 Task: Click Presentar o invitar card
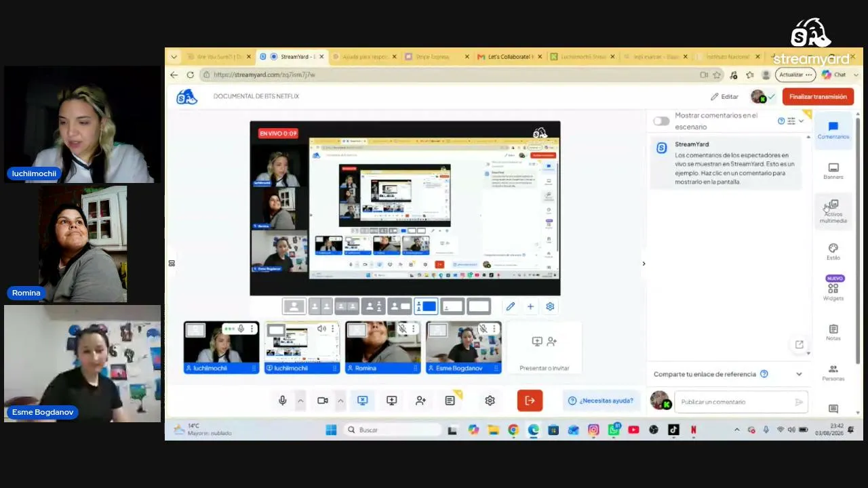coord(544,348)
